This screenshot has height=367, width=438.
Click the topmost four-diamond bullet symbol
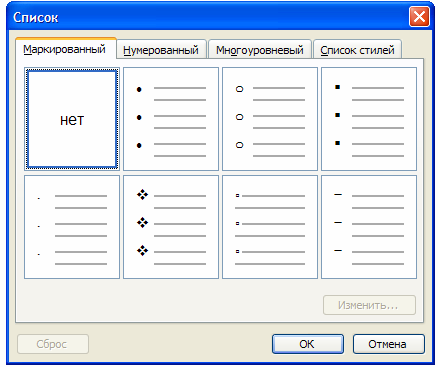pos(142,195)
